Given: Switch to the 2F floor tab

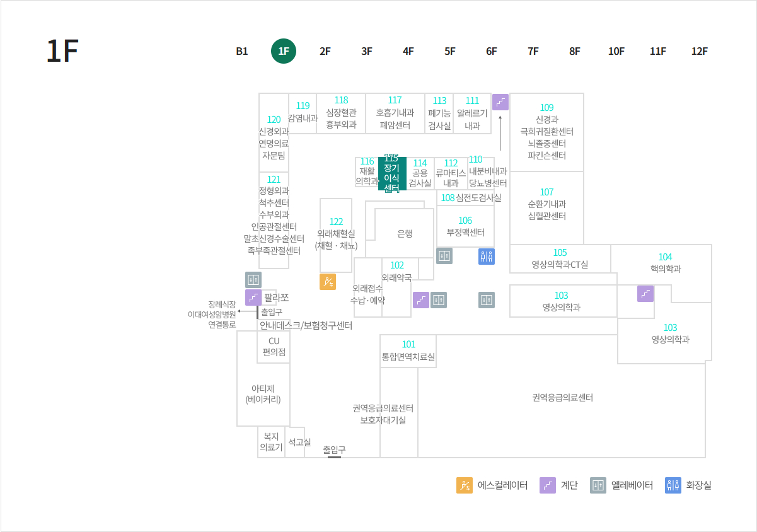Looking at the screenshot, I should coord(325,52).
